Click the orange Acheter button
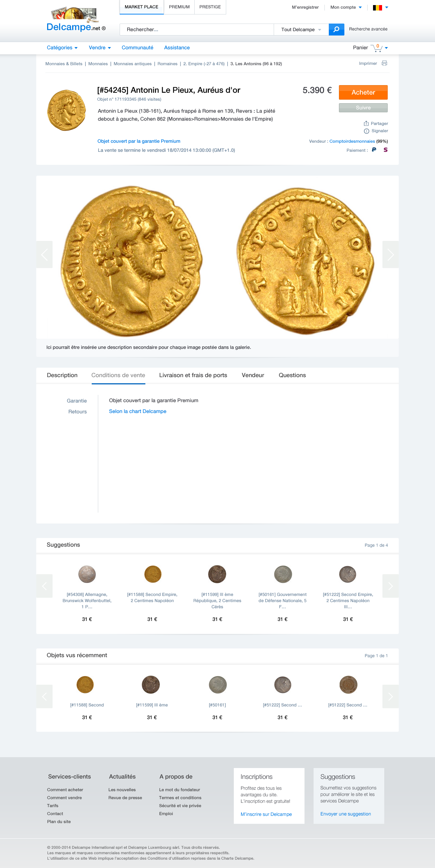435x868 pixels. (363, 92)
